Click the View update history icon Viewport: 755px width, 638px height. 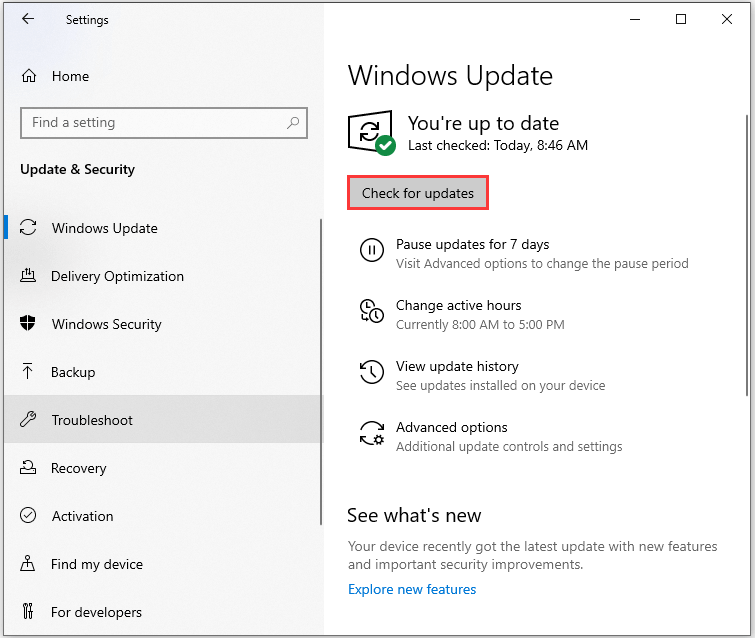[x=372, y=372]
